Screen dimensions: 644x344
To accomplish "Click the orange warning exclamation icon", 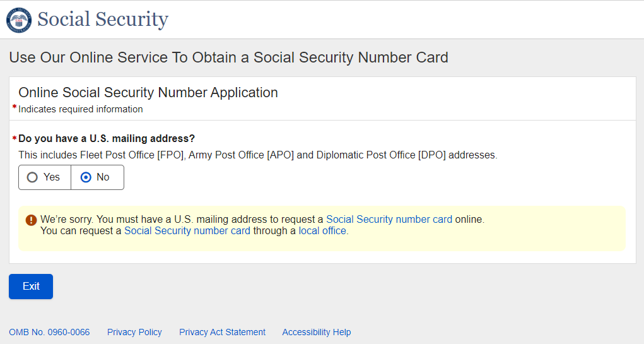I will pos(31,220).
